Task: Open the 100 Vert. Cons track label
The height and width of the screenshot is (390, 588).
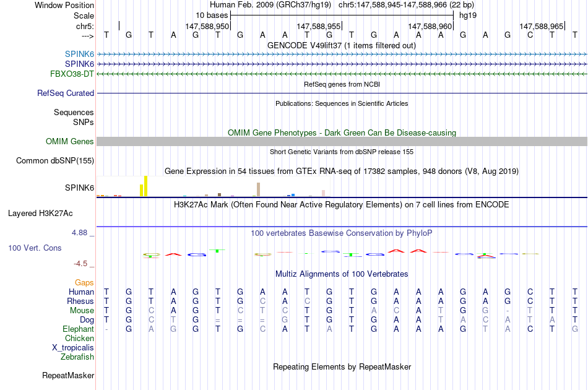Action: [35, 248]
